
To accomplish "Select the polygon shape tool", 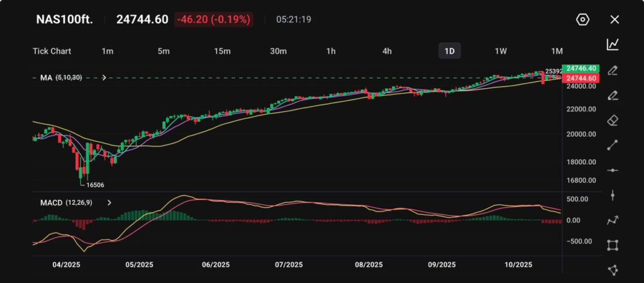I will [613, 270].
